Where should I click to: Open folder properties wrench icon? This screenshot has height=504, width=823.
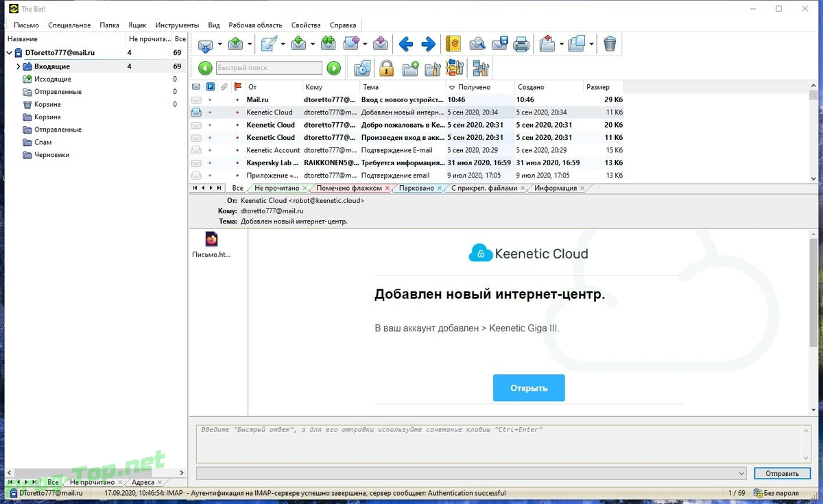432,68
